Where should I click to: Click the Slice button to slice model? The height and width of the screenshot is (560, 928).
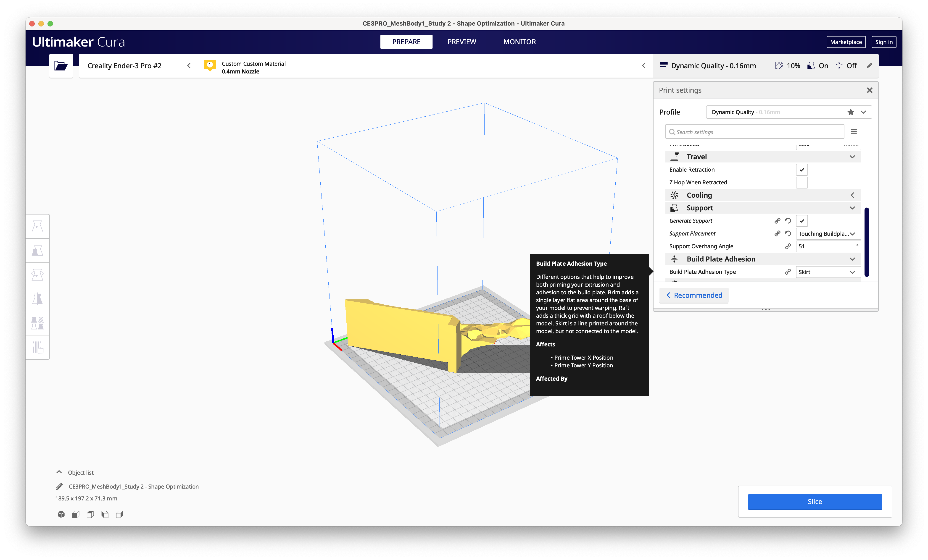tap(815, 502)
